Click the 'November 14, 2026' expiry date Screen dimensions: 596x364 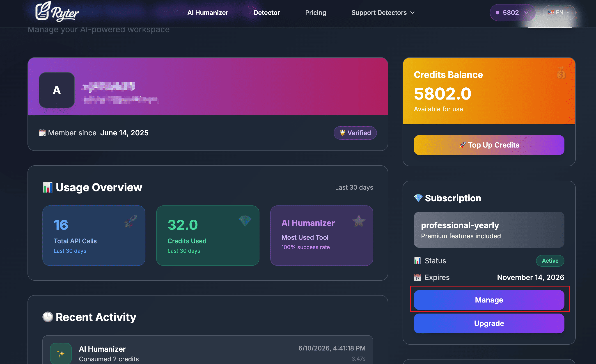coord(530,277)
